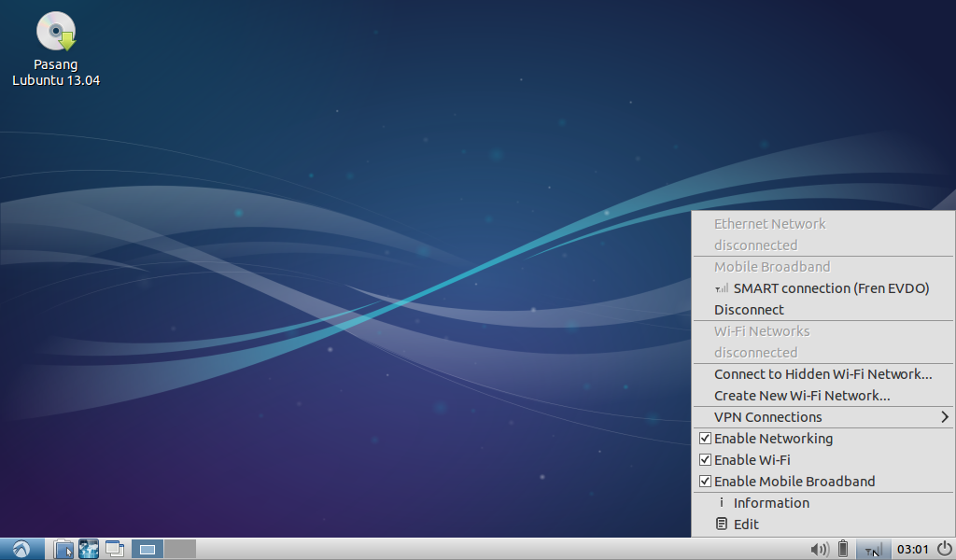
Task: Click Disconnect under Mobile Broadband
Action: pos(823,310)
